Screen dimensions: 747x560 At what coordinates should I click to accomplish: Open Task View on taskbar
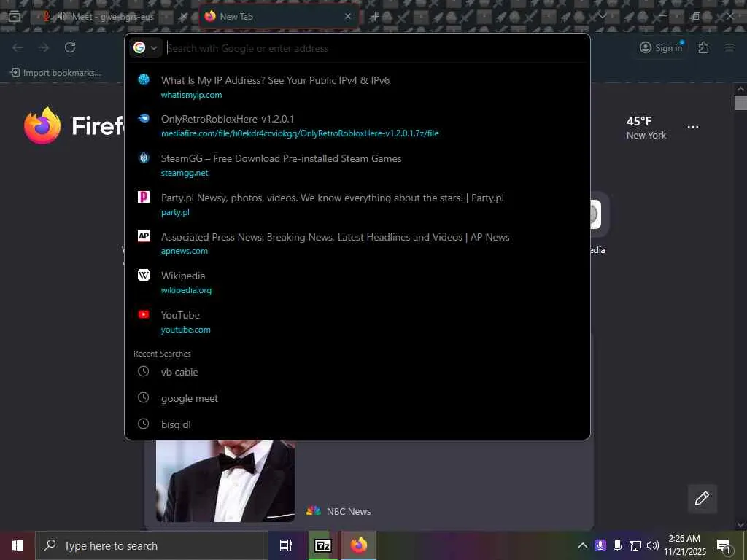pos(286,545)
